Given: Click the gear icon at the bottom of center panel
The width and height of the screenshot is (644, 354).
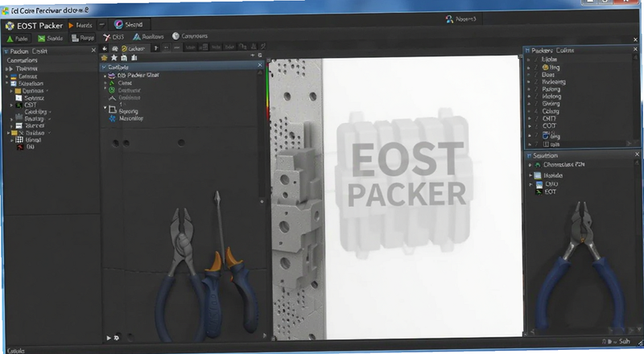Looking at the screenshot, I should (x=117, y=338).
